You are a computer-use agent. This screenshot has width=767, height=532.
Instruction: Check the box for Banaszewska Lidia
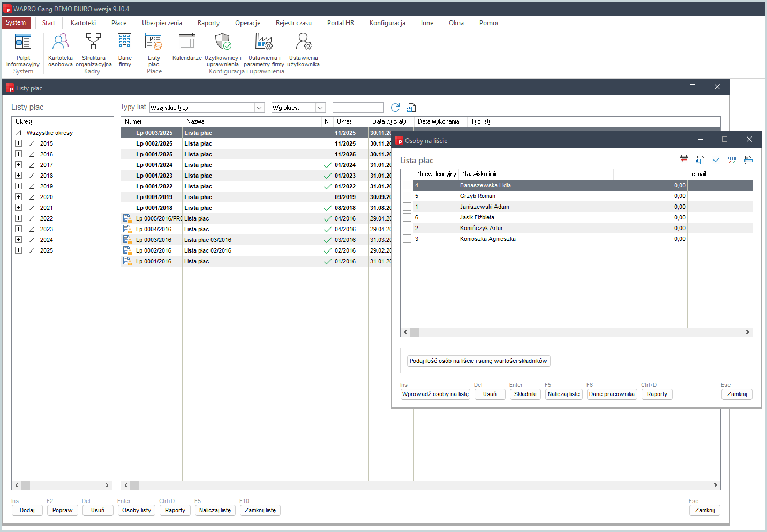tap(407, 185)
